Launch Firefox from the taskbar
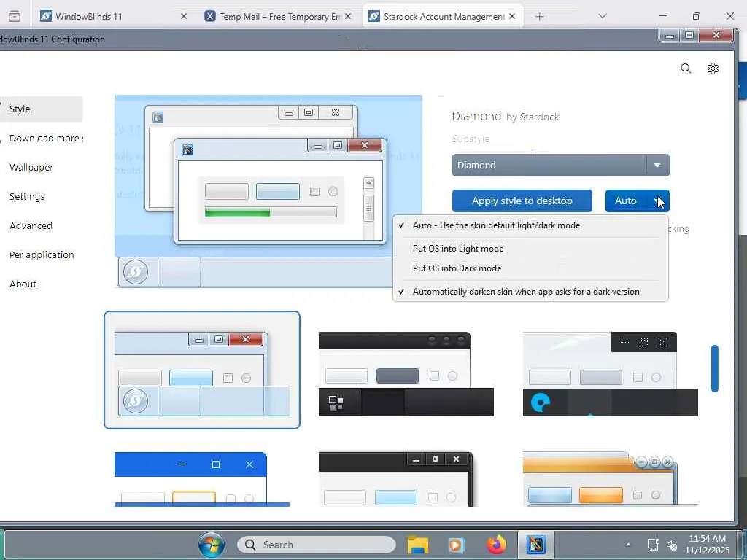The height and width of the screenshot is (560, 747). (x=496, y=545)
